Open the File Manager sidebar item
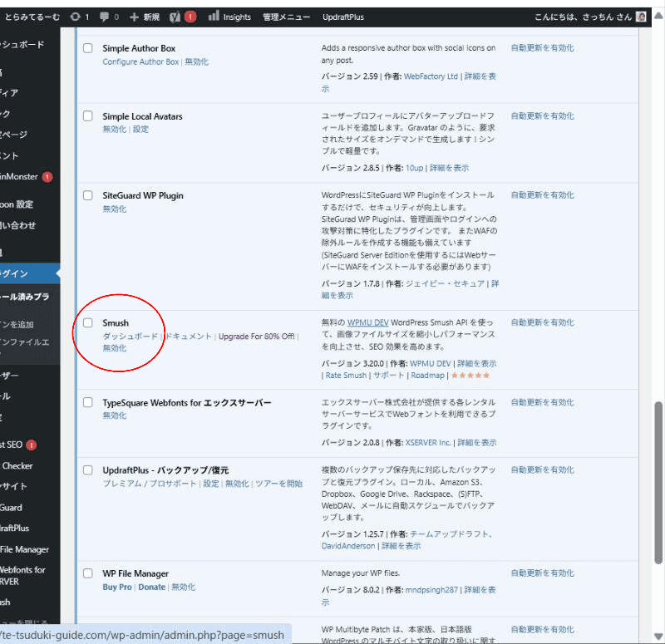The image size is (665, 644). coord(25,549)
